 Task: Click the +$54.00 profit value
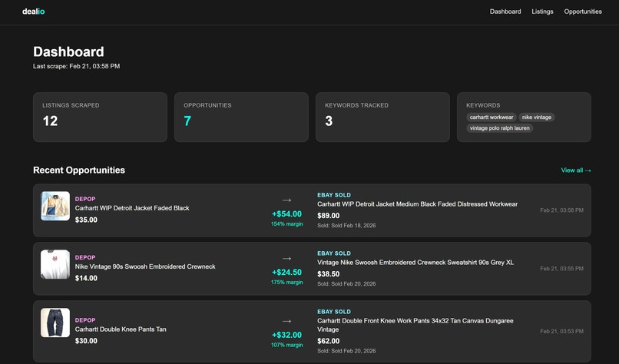point(287,214)
